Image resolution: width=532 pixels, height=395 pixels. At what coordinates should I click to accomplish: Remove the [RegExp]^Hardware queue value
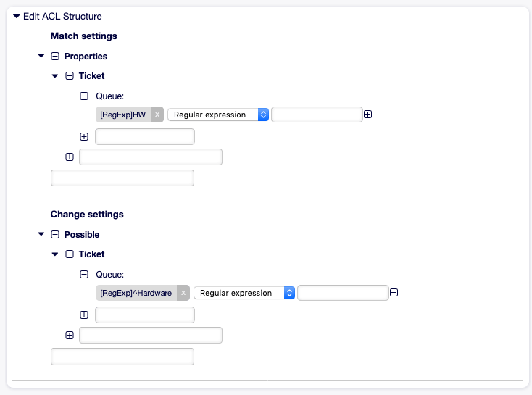[183, 293]
